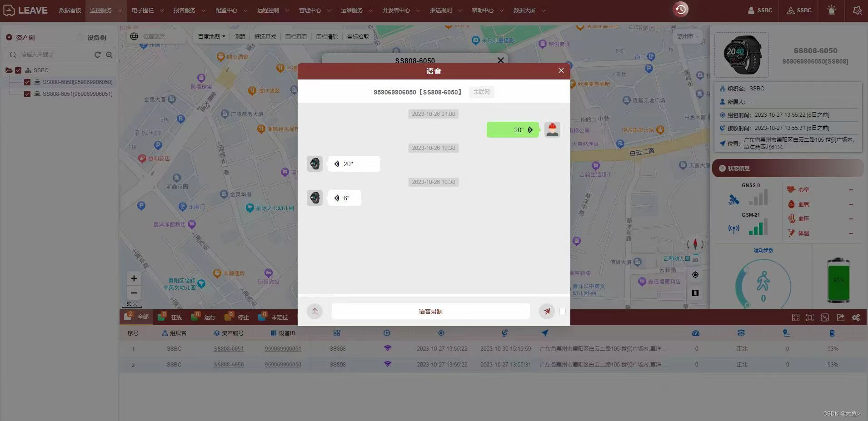Open asset link SS808-6051 in table

pos(229,349)
